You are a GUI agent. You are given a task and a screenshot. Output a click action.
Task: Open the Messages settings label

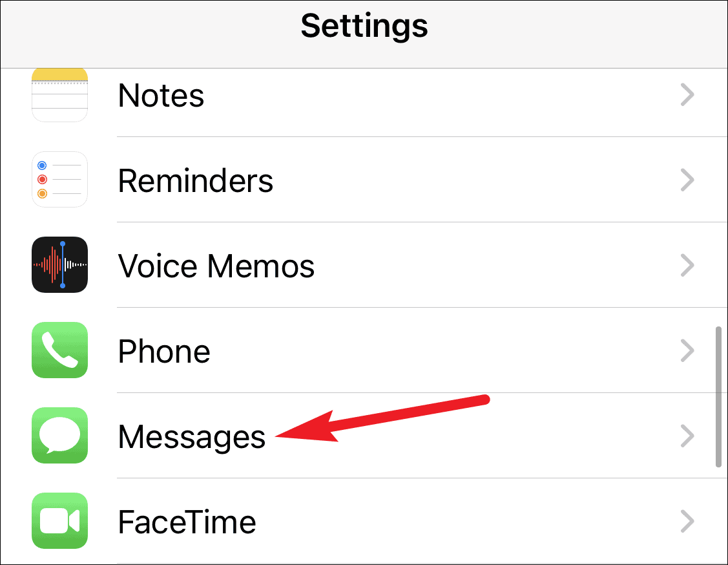tap(192, 438)
